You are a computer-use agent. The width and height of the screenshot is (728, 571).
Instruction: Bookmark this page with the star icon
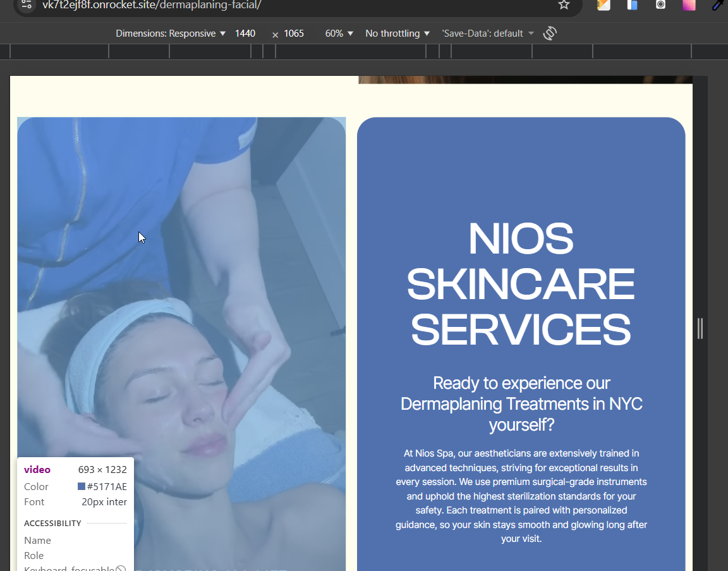(564, 4)
